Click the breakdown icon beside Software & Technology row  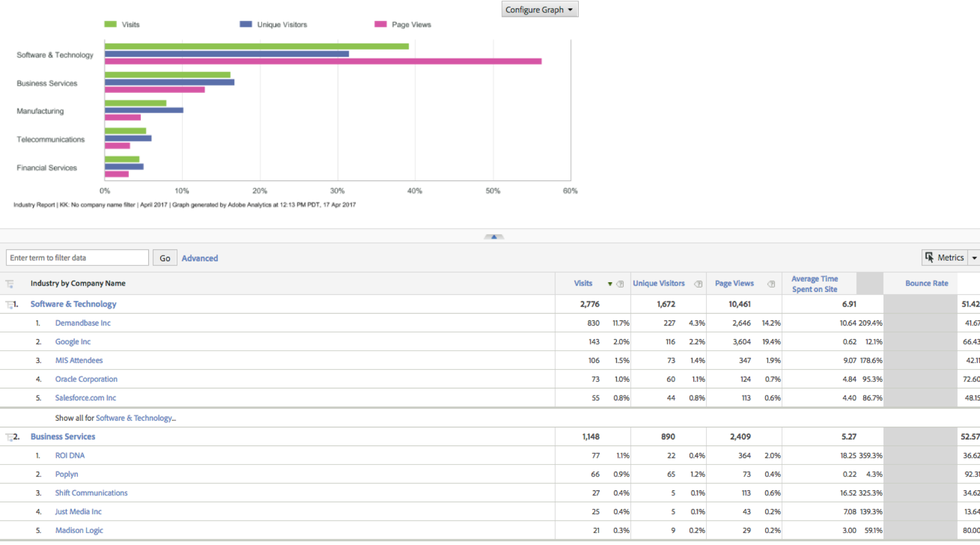(9, 305)
